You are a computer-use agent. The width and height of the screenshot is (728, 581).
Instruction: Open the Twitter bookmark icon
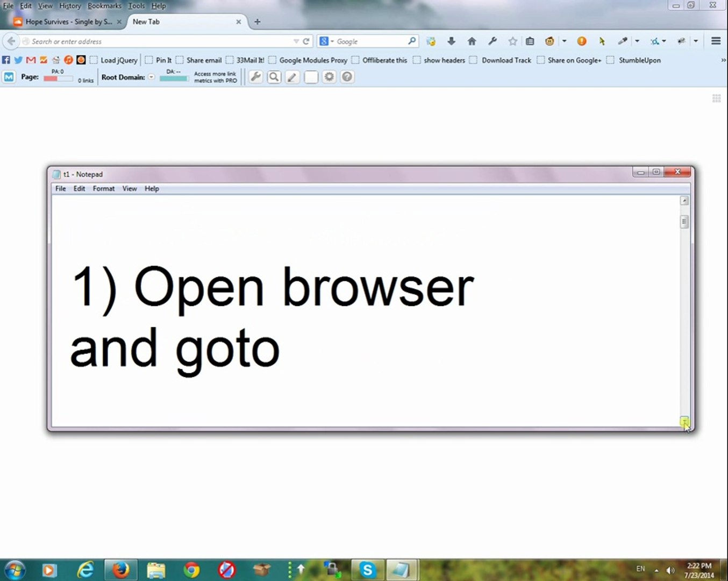click(x=18, y=60)
